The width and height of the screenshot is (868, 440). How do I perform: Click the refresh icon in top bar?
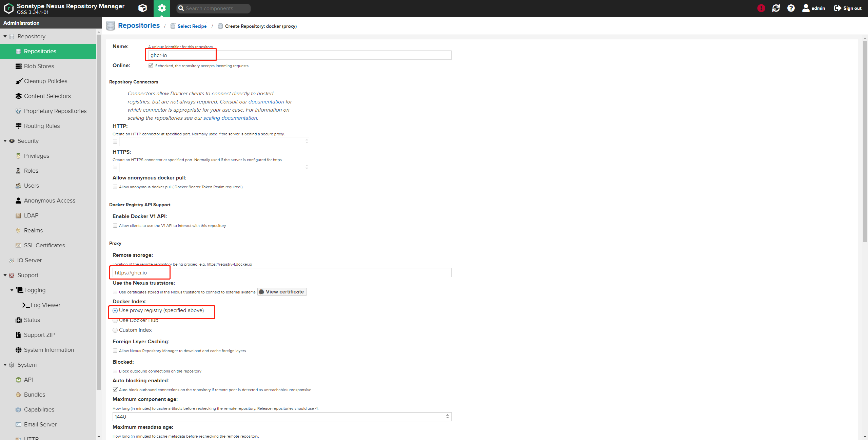point(776,8)
